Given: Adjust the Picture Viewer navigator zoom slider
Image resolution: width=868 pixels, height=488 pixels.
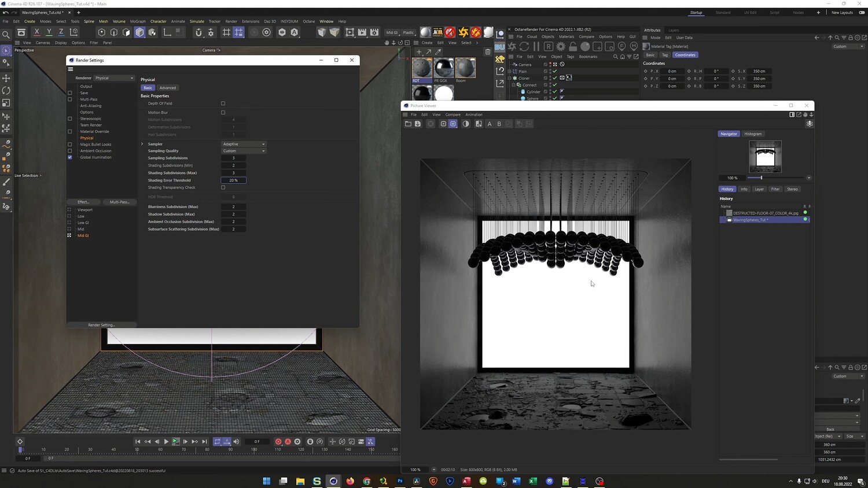Looking at the screenshot, I should (x=761, y=178).
